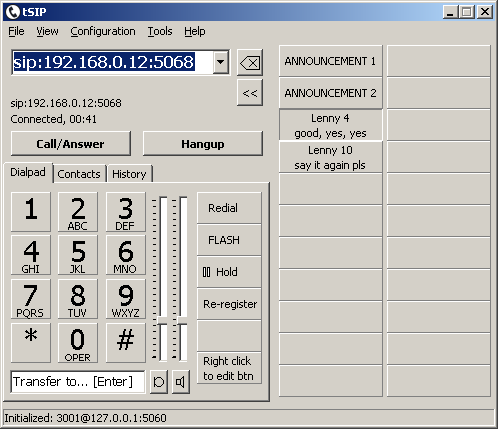Dial digit 3 DEF

coord(126,212)
